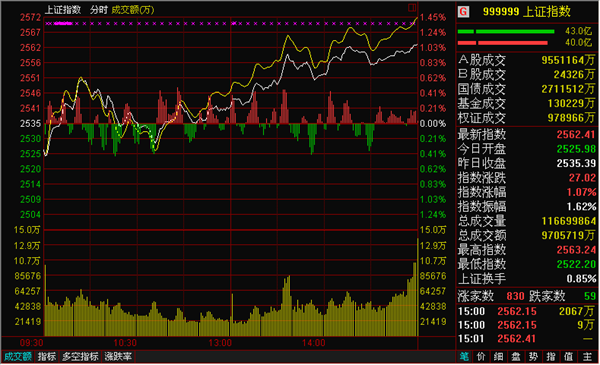Screen dimensions: 600x365
Task: Click the 分时 label above the chart
Action: point(99,10)
